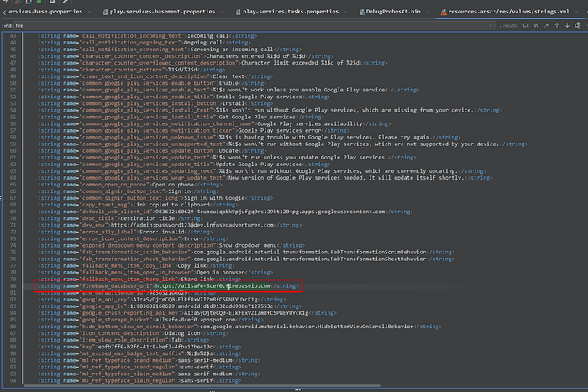Click the DebugProbesKt.bin file icon
Viewport: 588px width, 392px height.
361,12
